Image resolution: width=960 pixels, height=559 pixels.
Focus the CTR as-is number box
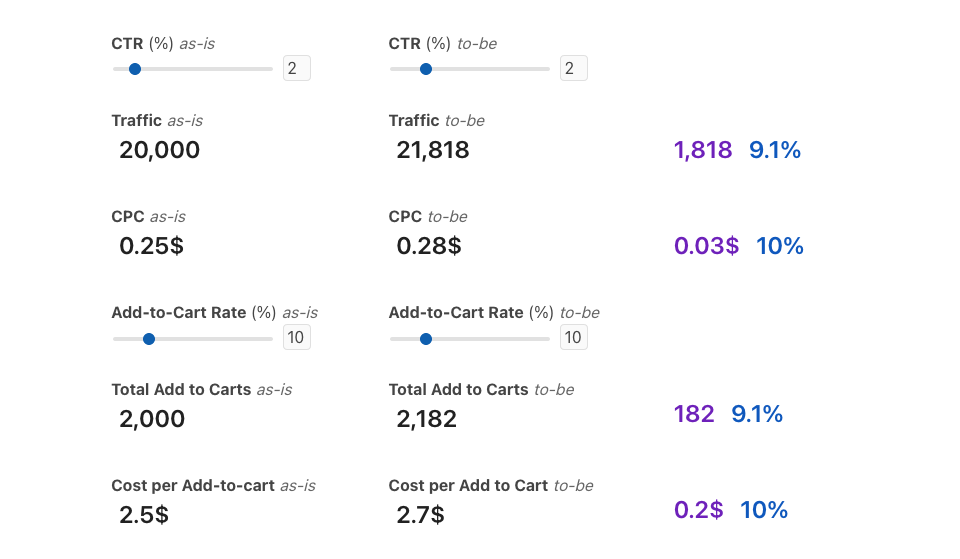[296, 68]
